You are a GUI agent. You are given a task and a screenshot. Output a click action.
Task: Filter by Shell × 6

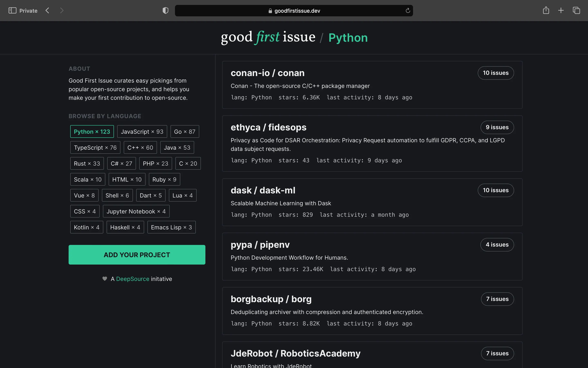click(x=117, y=195)
